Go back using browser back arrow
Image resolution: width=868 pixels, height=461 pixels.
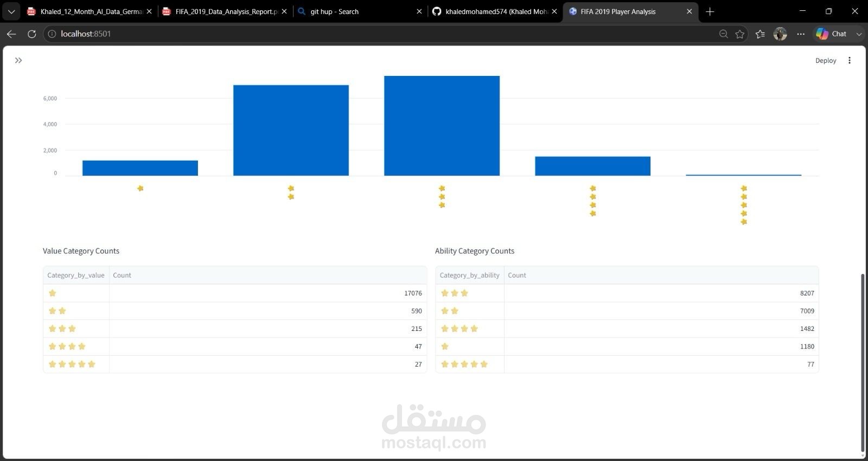[11, 34]
